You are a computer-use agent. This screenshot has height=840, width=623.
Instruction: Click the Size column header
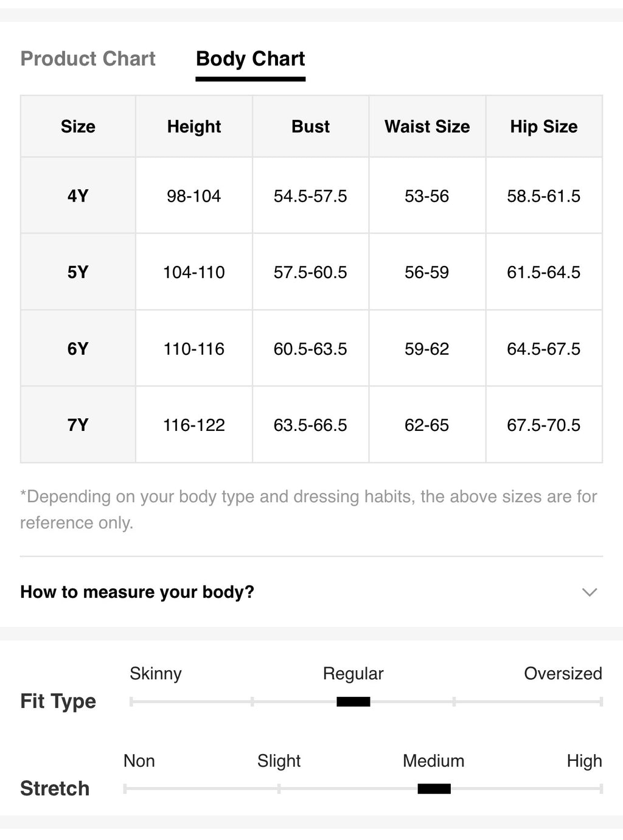point(78,127)
